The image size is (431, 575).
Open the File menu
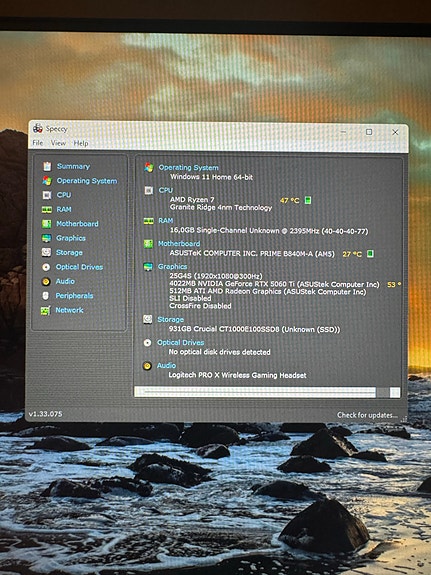(37, 143)
